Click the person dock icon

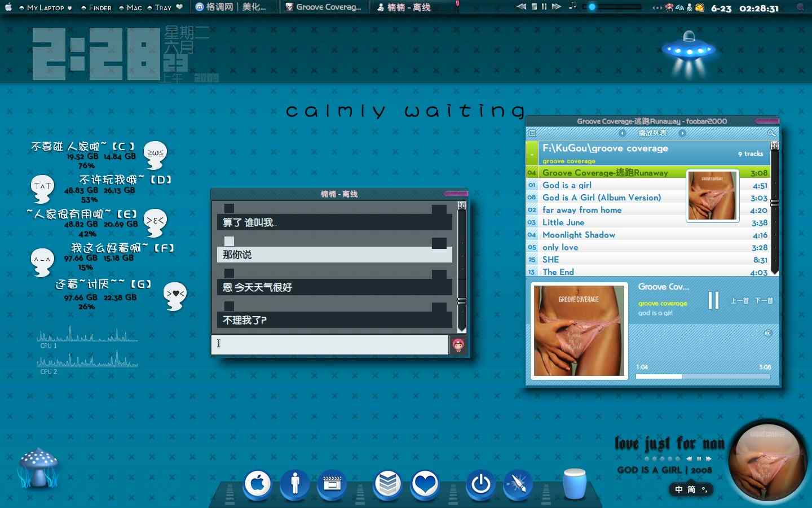(x=295, y=484)
